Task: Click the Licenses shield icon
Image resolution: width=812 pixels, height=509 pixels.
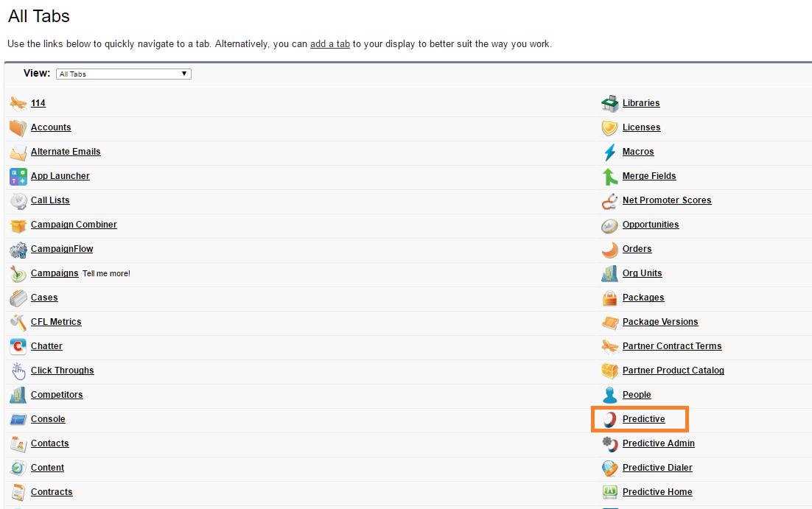Action: [x=609, y=127]
